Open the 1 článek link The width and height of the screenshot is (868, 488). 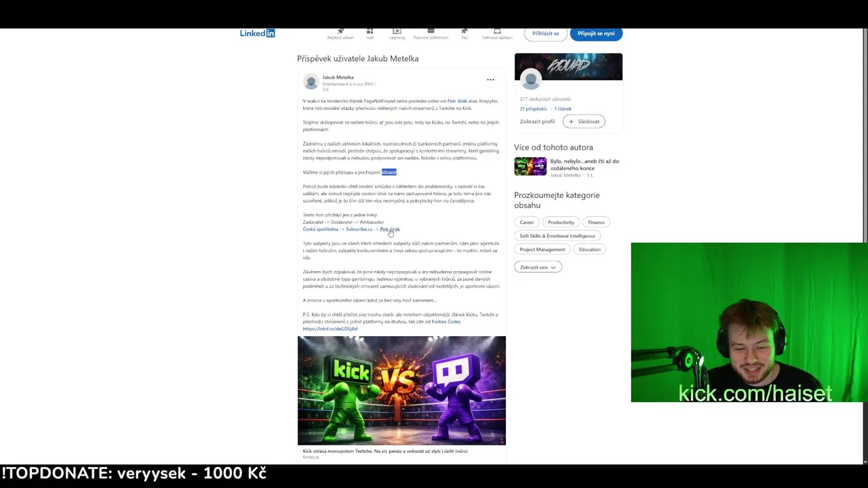[x=563, y=108]
